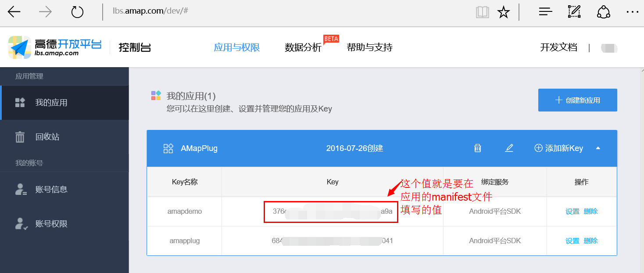The height and width of the screenshot is (273, 644).
Task: Open 控制台 console link
Action: coord(135,47)
